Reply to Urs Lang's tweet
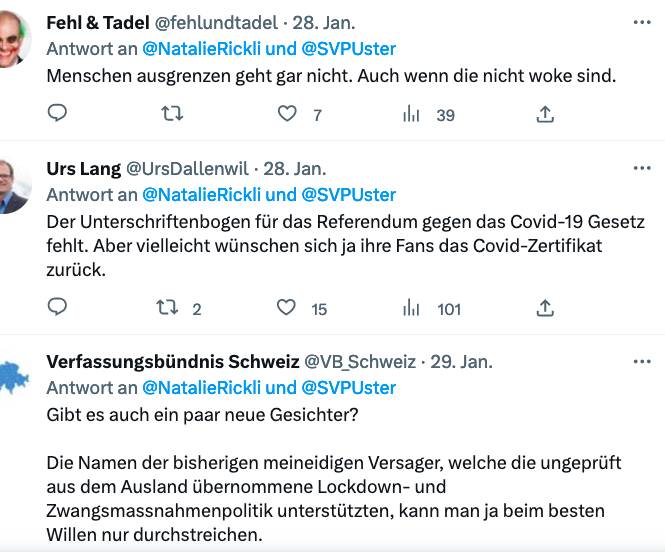The image size is (665, 552). pyautogui.click(x=57, y=307)
